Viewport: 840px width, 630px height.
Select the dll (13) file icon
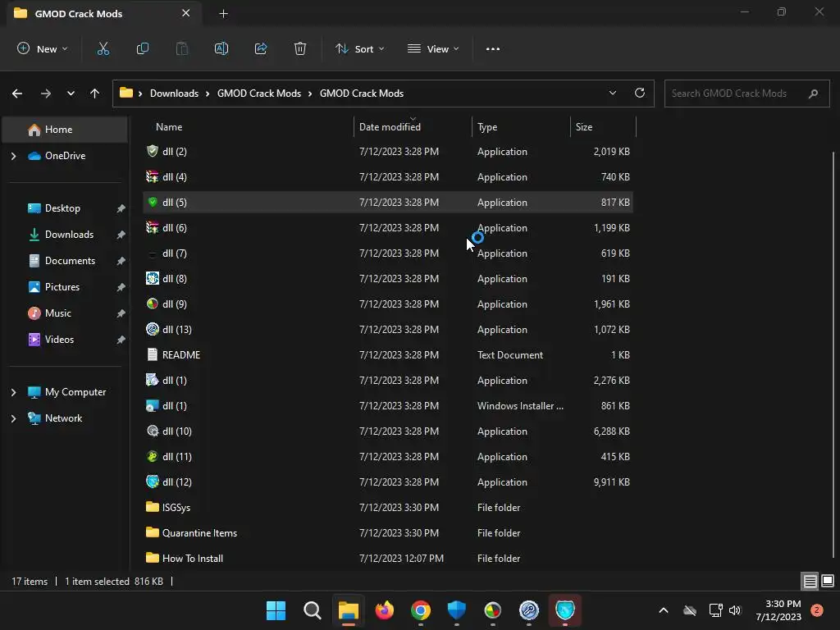(152, 329)
